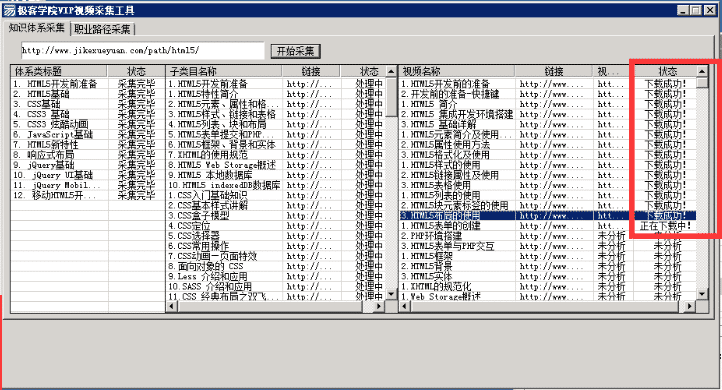Switch to the 职业路径采集 tab
The image size is (722, 390).
102,29
